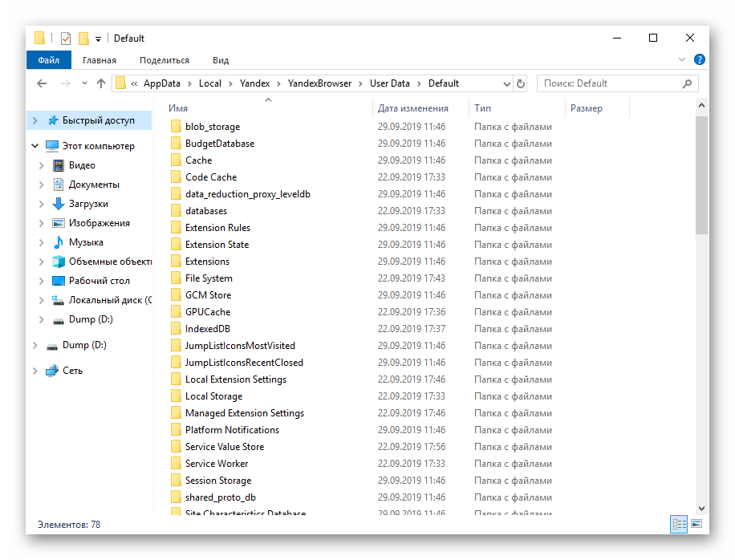Screen dimensions: 735x560
Task: Select the Extensions folder icon
Action: 177,262
